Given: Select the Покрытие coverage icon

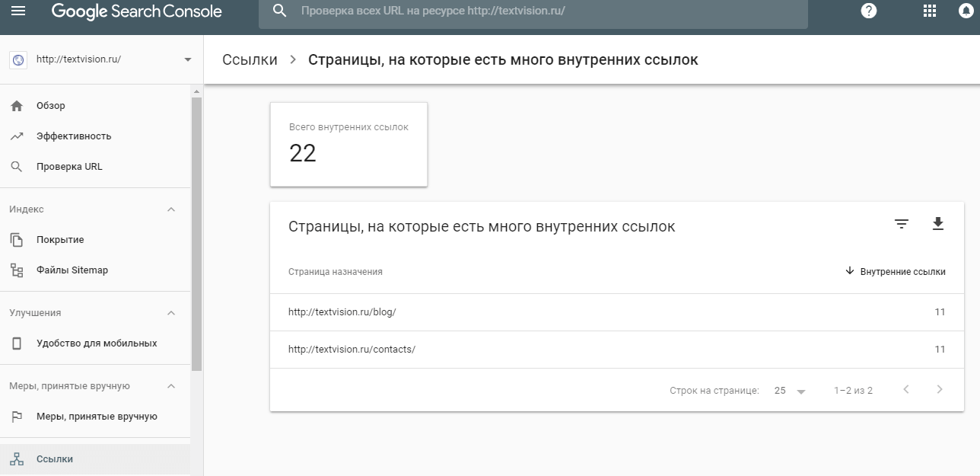Looking at the screenshot, I should pos(16,239).
